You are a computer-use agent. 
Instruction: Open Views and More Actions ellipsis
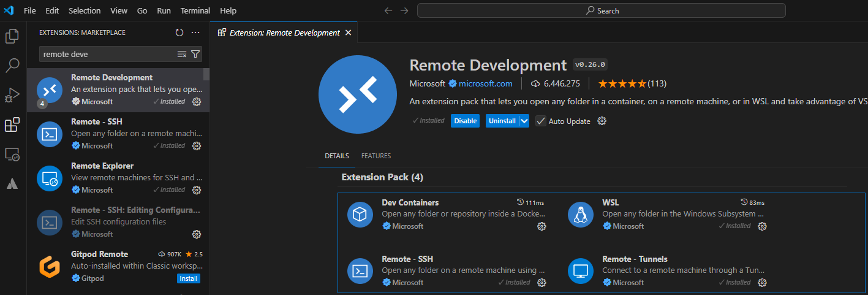[x=195, y=33]
